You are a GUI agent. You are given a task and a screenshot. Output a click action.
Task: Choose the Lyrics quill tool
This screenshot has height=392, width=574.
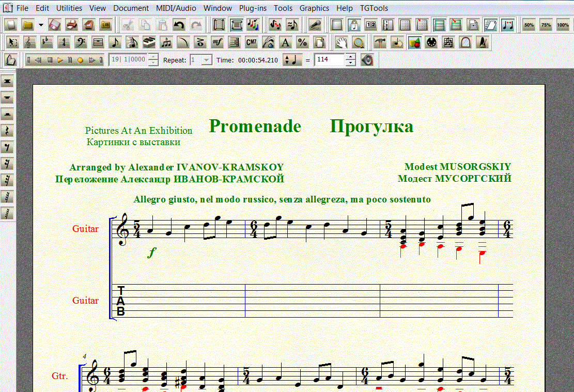click(268, 42)
